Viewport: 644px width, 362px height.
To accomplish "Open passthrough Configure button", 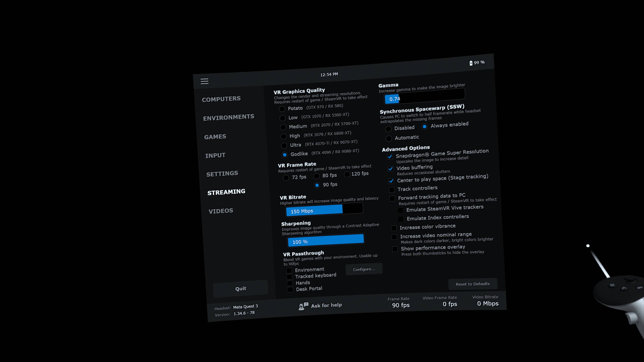I will 364,269.
